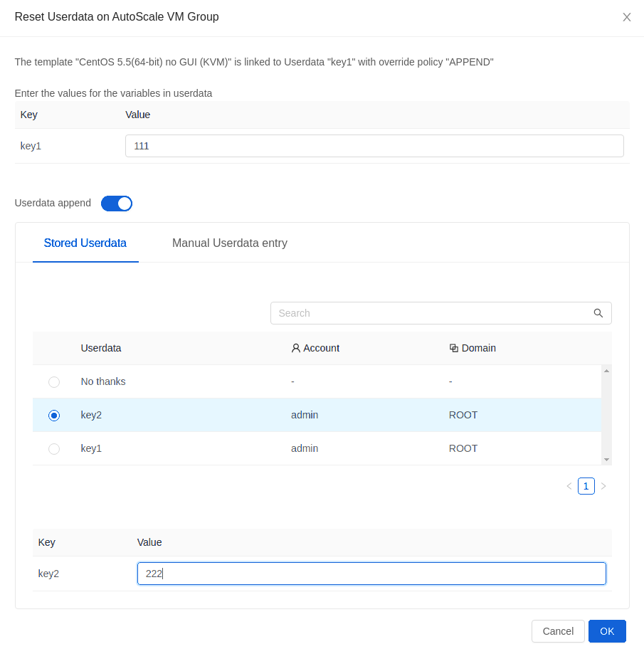
Task: Select the key1 userdata radio button
Action: pos(54,448)
